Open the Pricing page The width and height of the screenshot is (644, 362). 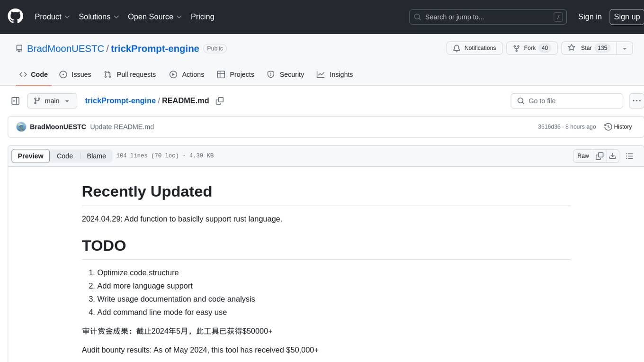(202, 17)
